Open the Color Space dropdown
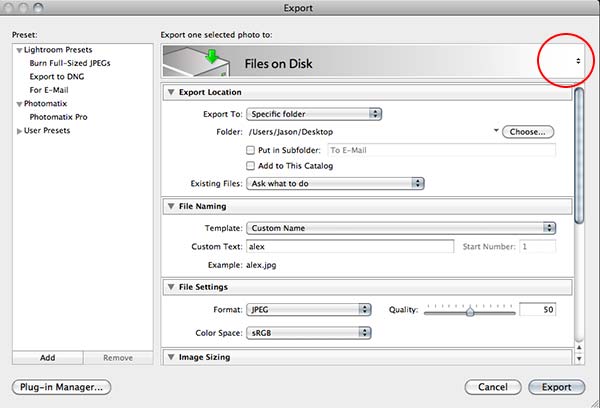Viewport: 600px width, 408px height. click(x=309, y=333)
